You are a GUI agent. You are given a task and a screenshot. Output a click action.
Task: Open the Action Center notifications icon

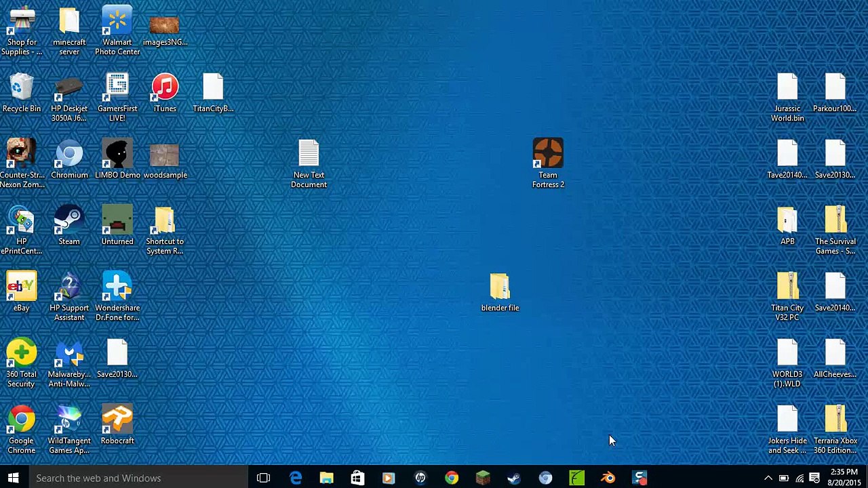(x=815, y=479)
